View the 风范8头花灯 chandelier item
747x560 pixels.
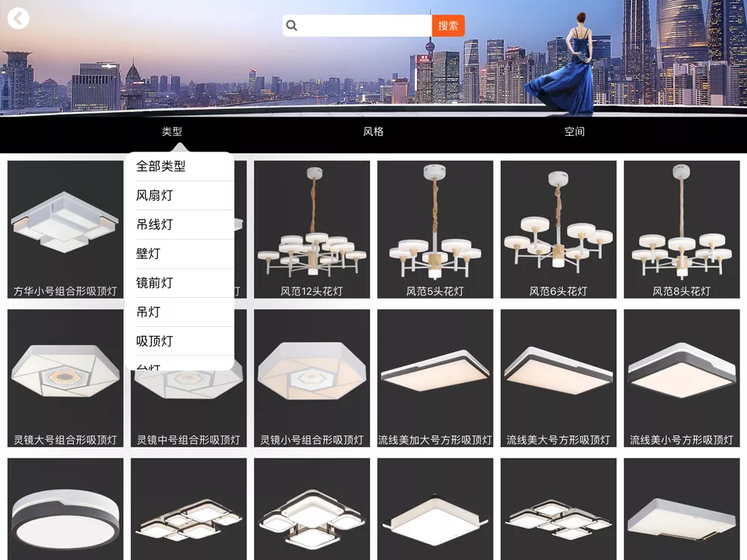tap(681, 229)
